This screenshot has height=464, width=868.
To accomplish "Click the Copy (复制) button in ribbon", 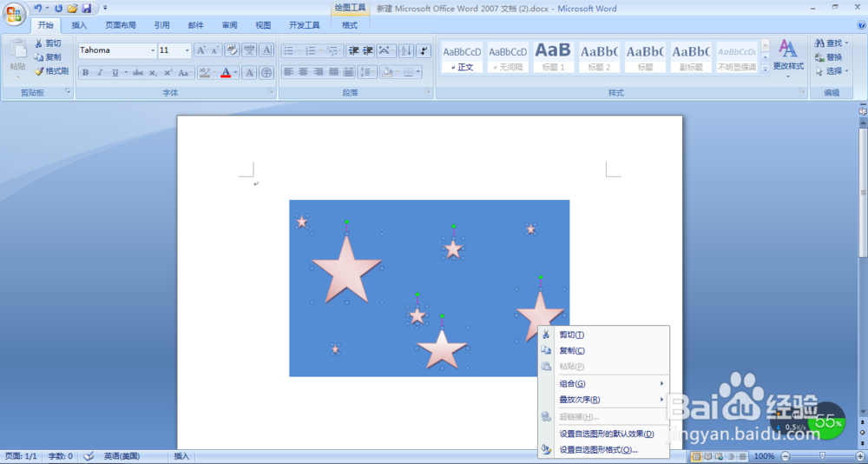I will point(48,57).
